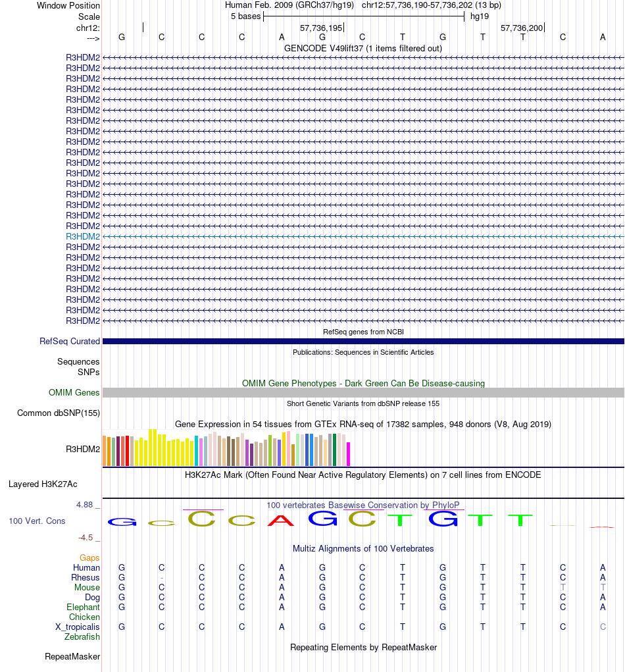Viewport: 625px width, 672px height.
Task: Select the Dog species row label
Action: point(92,598)
